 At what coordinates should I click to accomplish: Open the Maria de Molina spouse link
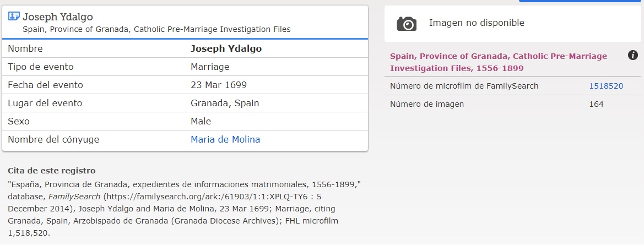point(225,139)
